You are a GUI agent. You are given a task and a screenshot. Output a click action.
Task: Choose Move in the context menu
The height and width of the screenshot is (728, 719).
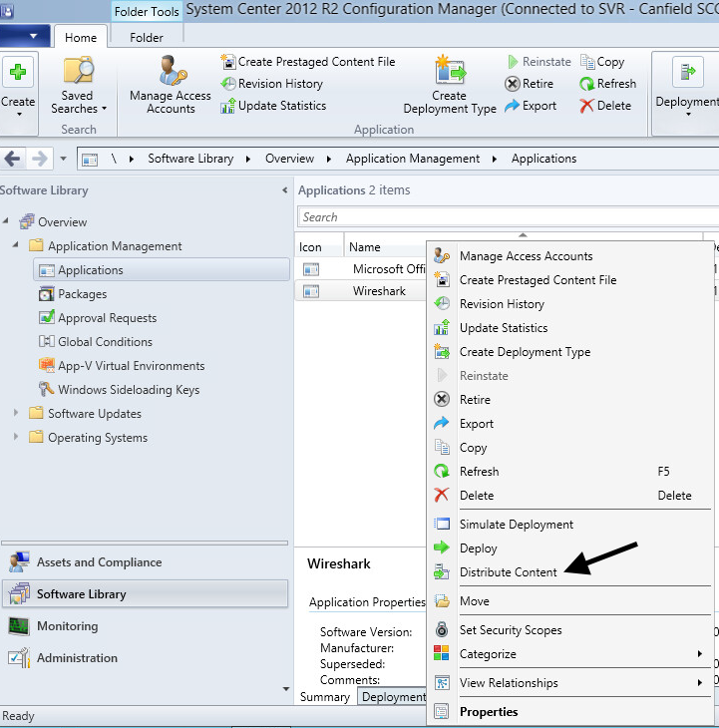coord(570,601)
